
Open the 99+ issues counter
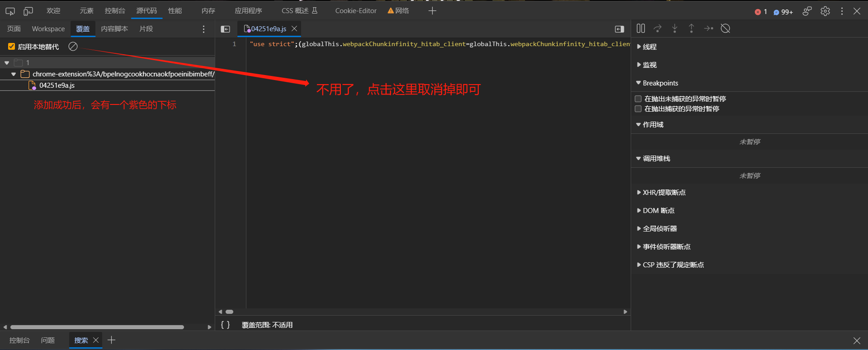(x=783, y=12)
